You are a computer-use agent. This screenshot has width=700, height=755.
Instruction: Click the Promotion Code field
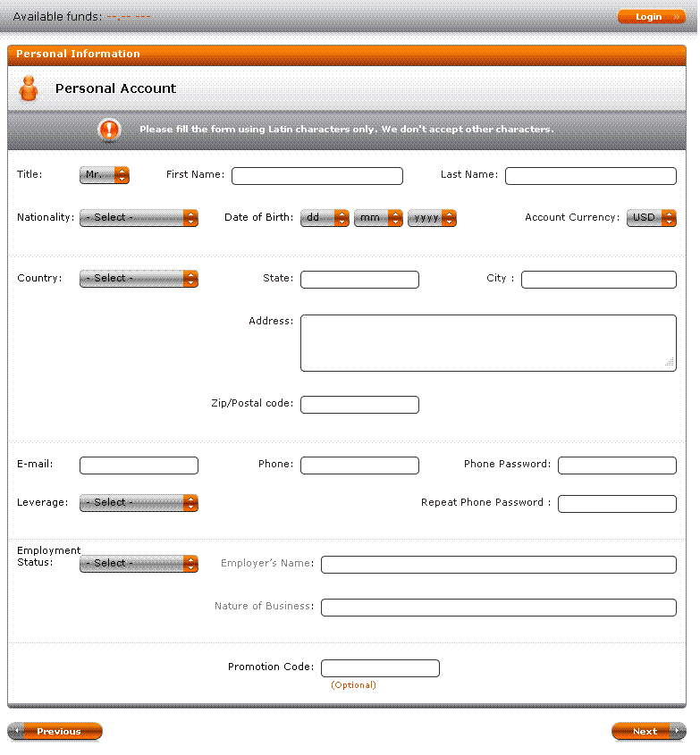pyautogui.click(x=380, y=668)
